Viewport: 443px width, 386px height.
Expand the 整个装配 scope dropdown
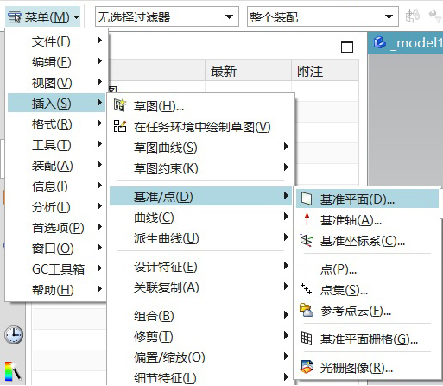point(323,16)
